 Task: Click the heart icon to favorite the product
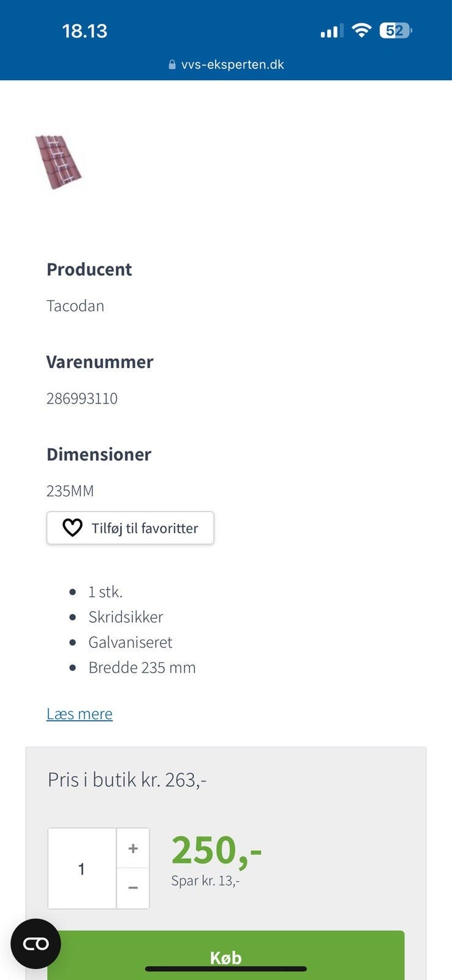click(x=72, y=528)
